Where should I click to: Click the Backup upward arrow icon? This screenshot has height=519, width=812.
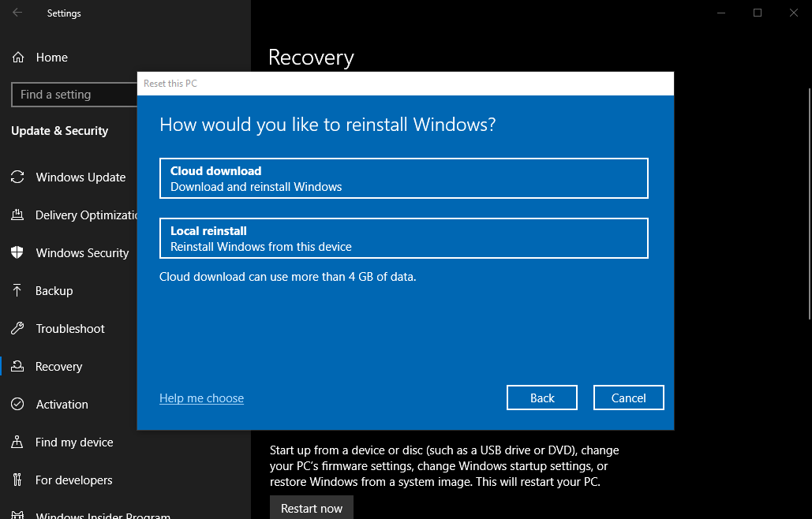pos(17,291)
